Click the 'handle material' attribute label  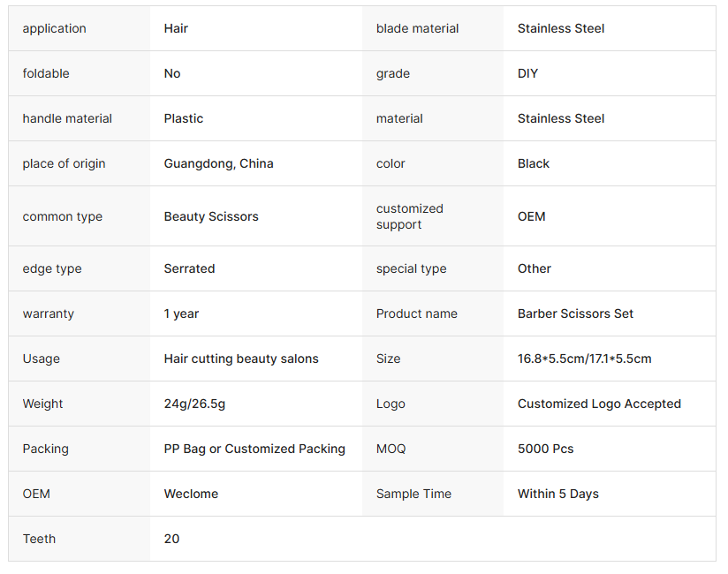[x=67, y=118]
